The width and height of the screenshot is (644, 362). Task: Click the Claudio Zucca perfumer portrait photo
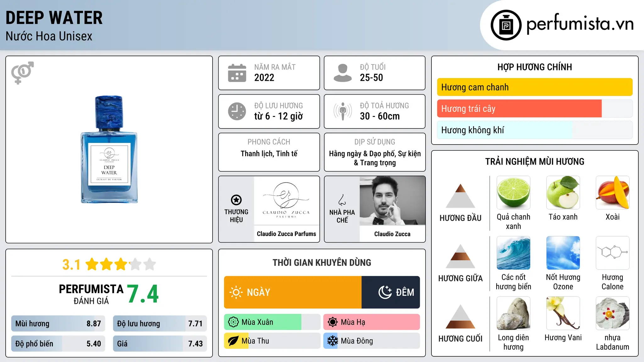(x=392, y=200)
